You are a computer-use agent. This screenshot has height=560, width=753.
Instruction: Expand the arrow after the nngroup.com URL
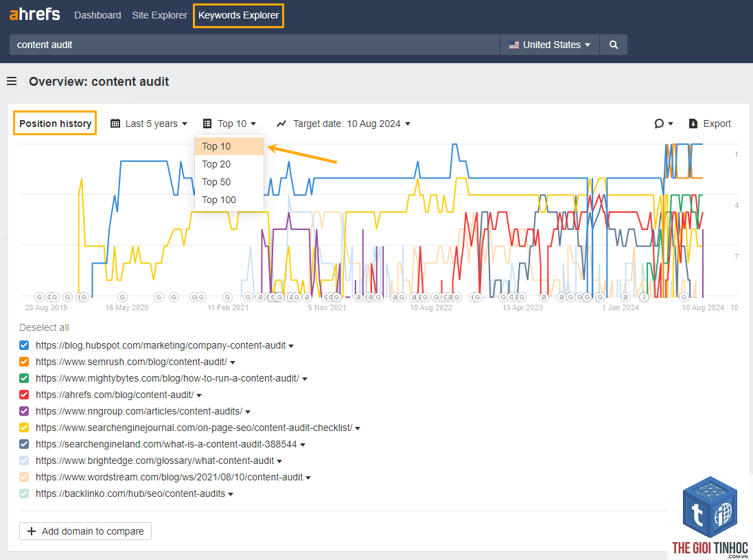(x=248, y=412)
